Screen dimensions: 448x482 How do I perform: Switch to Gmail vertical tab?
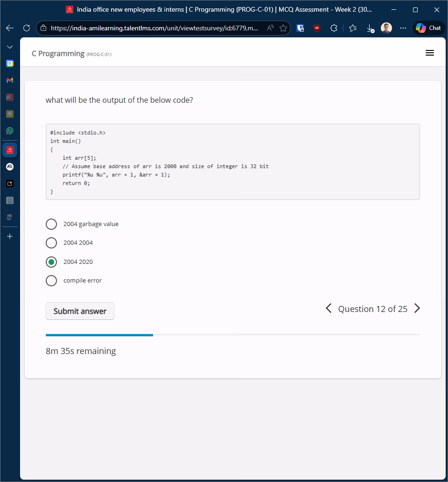tap(10, 80)
